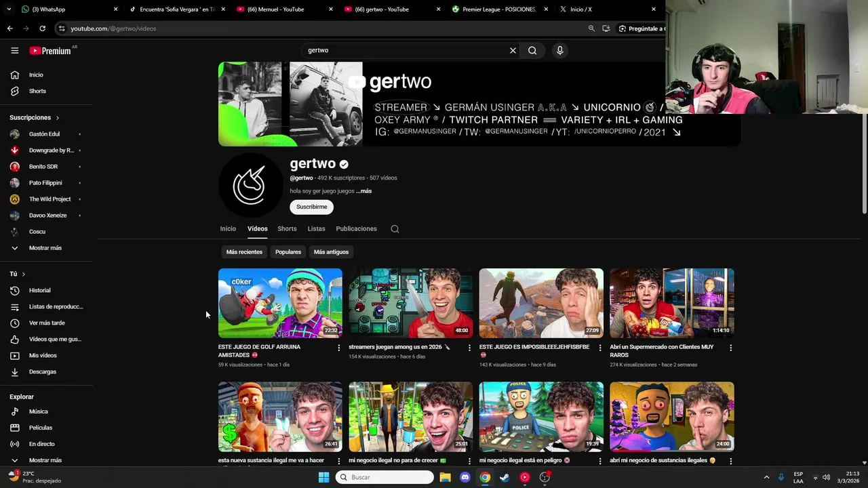Reload the current page

(x=42, y=28)
